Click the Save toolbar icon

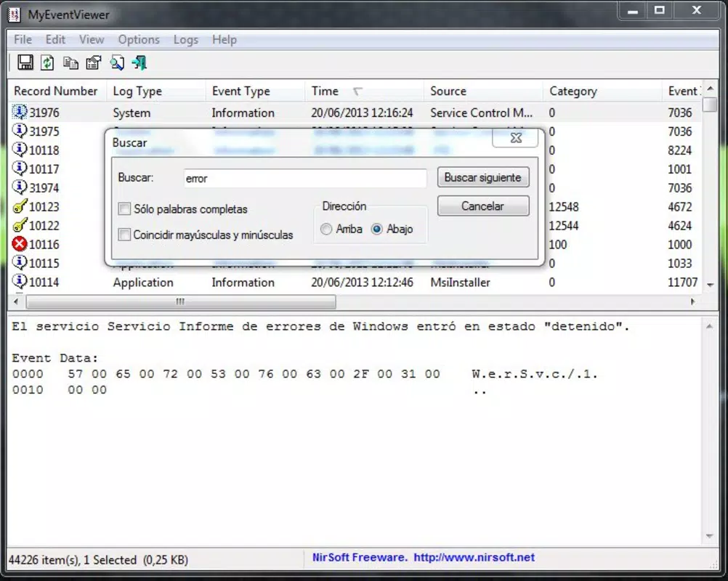(25, 62)
